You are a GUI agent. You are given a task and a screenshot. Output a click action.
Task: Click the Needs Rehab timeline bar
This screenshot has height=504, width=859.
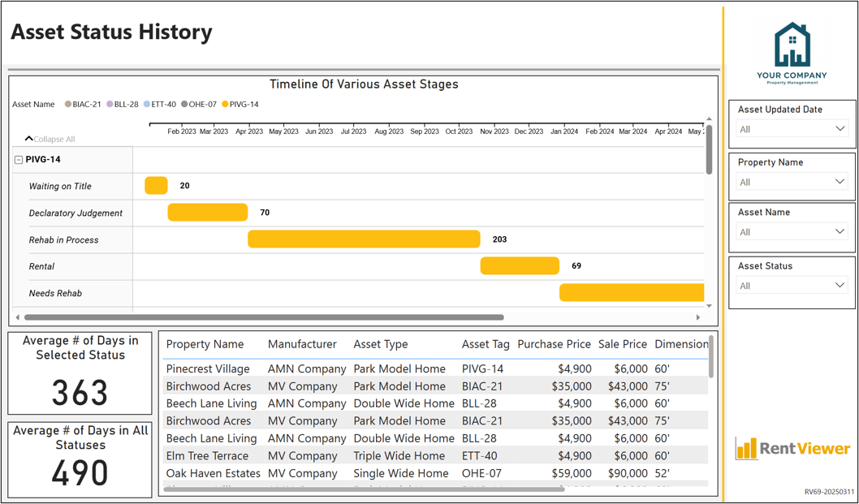pos(632,292)
